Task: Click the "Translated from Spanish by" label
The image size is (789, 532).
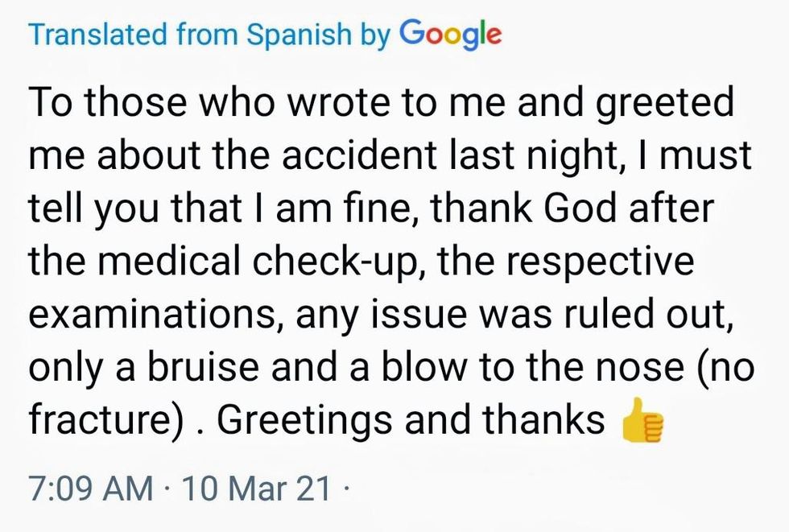Action: (209, 35)
